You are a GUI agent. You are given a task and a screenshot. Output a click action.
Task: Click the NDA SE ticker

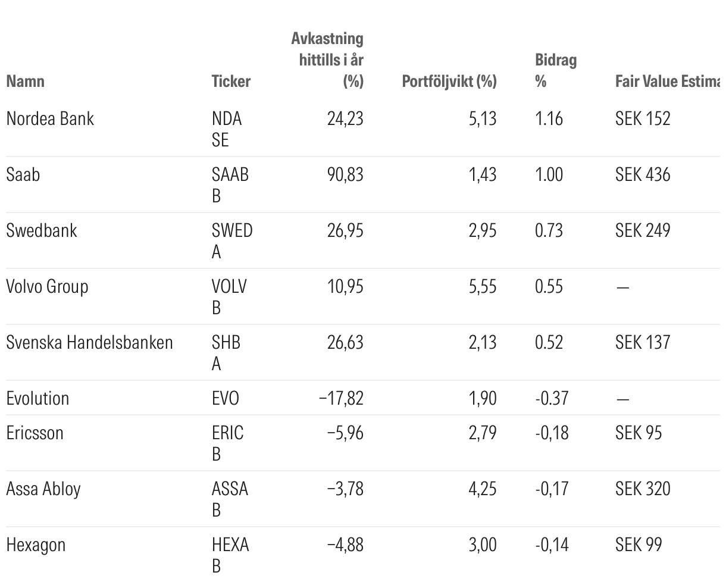pos(226,129)
